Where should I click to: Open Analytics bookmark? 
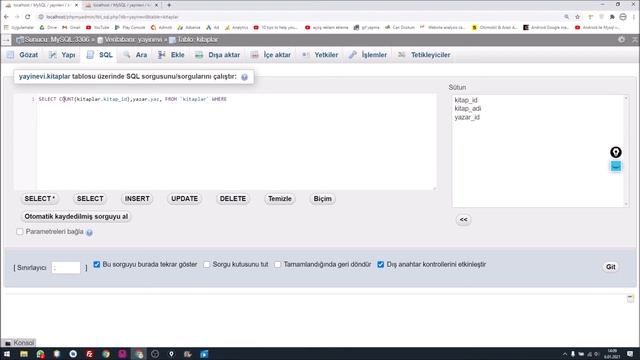236,27
